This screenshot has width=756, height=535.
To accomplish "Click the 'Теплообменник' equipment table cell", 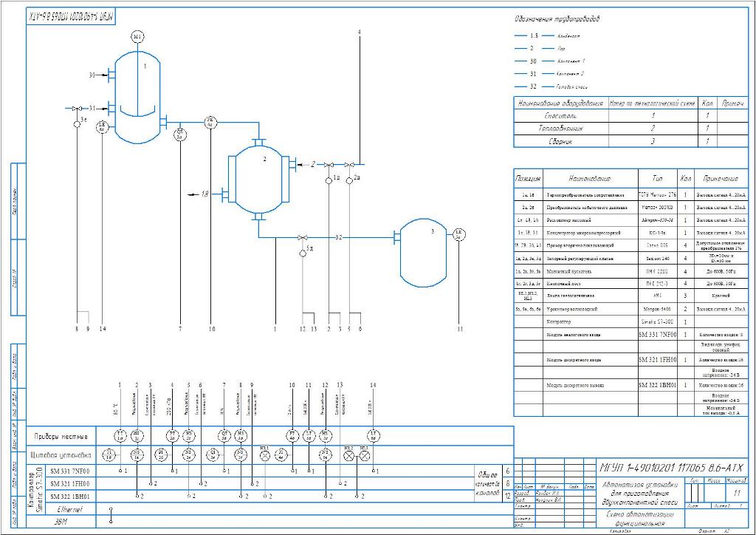I will click(x=561, y=129).
